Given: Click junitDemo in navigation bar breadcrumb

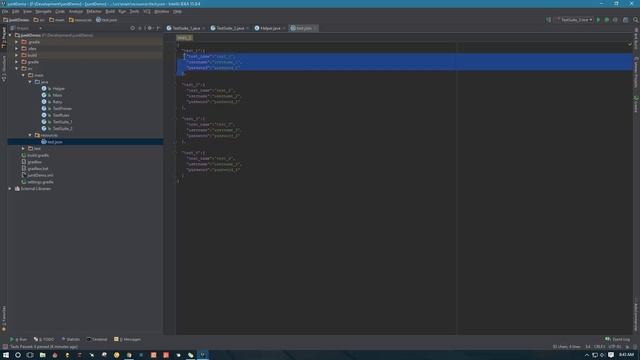Looking at the screenshot, I should pos(16,20).
